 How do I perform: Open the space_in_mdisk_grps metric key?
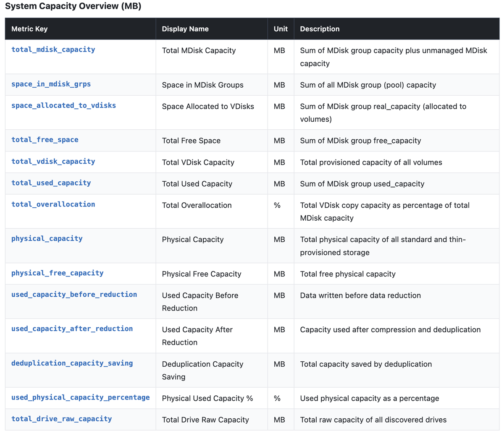click(x=51, y=84)
